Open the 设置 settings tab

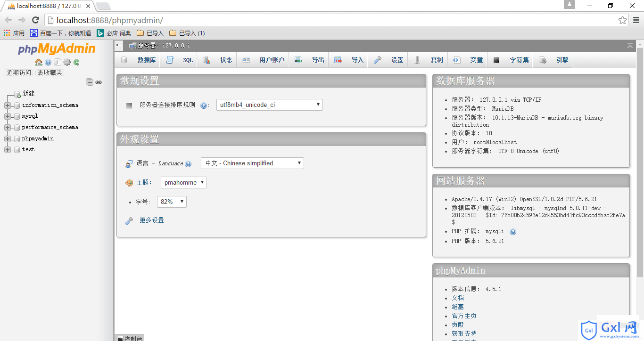(x=388, y=60)
